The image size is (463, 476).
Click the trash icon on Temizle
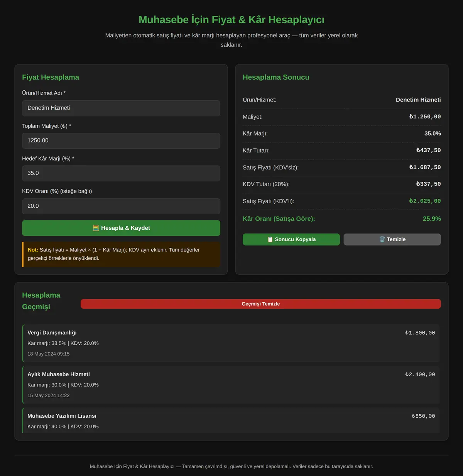point(382,239)
